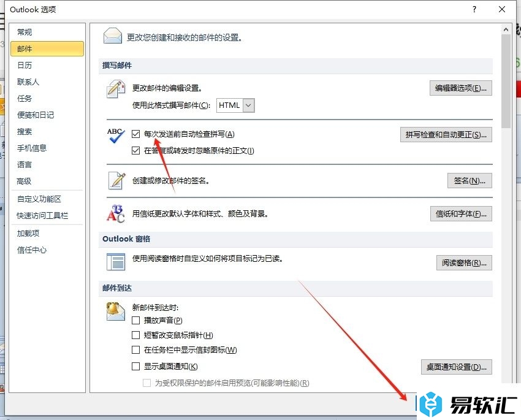Select 语言 category in sidebar

pos(47,164)
